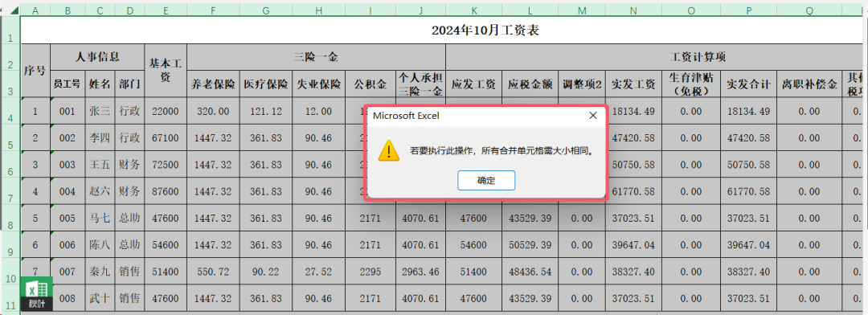Viewport: 868px width, 315px height.
Task: Select taxable amount cell 48436.54
Action: point(530,272)
